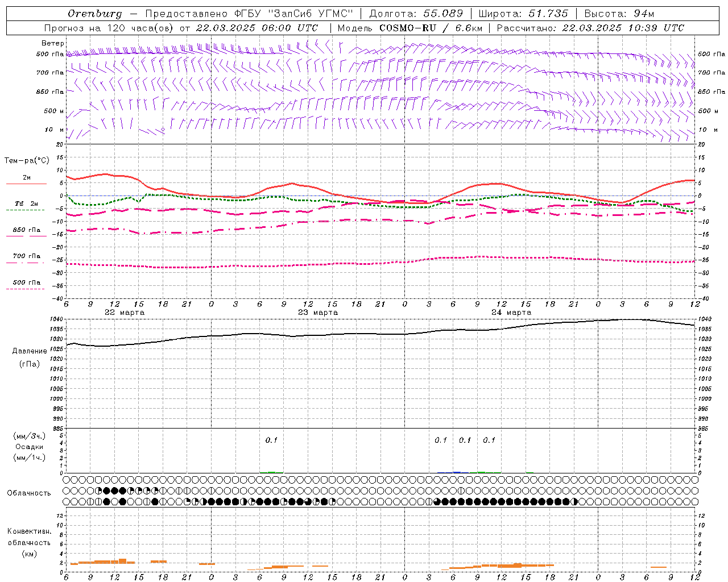
Task: Click the 0.1 precipitation value on 23 марта
Action: pos(271,440)
